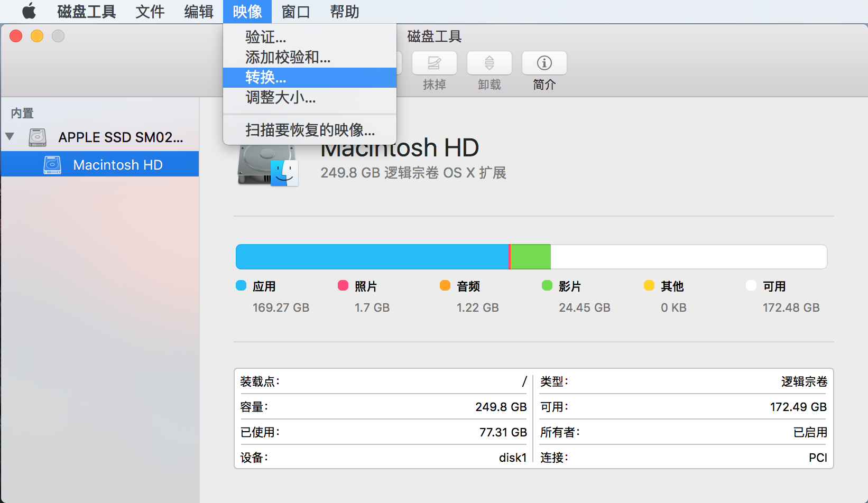
Task: Close the window with red button
Action: (x=16, y=36)
